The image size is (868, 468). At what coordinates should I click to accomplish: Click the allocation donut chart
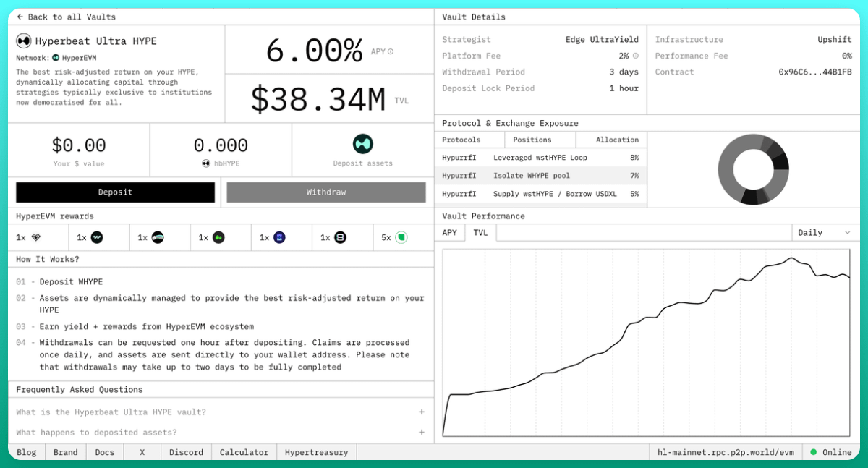click(753, 169)
